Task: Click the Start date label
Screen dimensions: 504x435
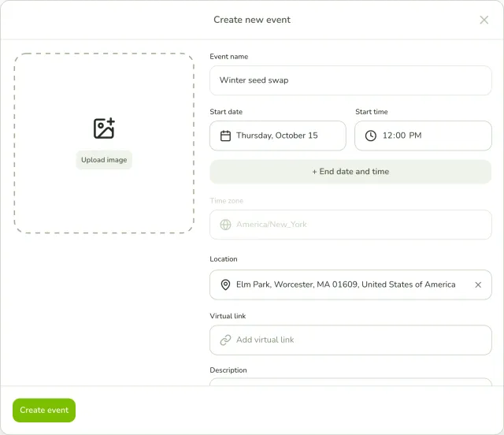Action: point(226,112)
